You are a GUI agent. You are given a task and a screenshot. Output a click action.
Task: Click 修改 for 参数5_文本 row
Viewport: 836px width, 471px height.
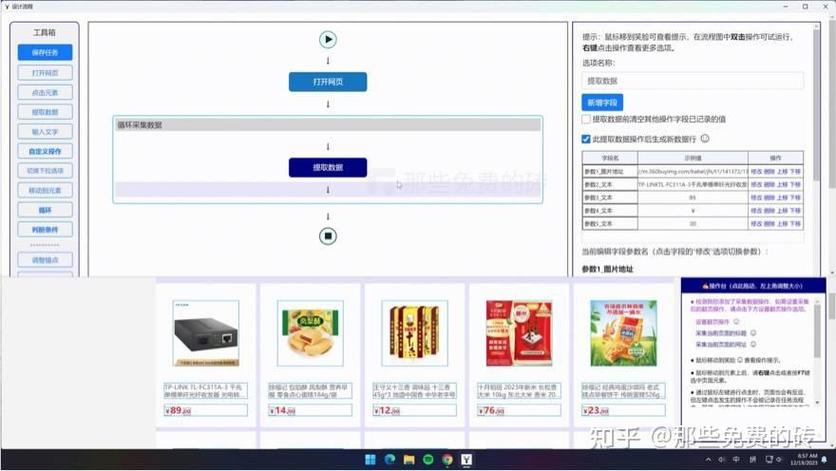point(756,223)
